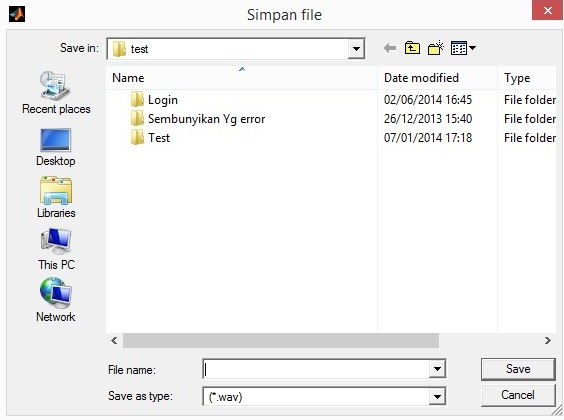This screenshot has width=564, height=420.
Task: Cancel the Simpan file dialog
Action: [518, 395]
